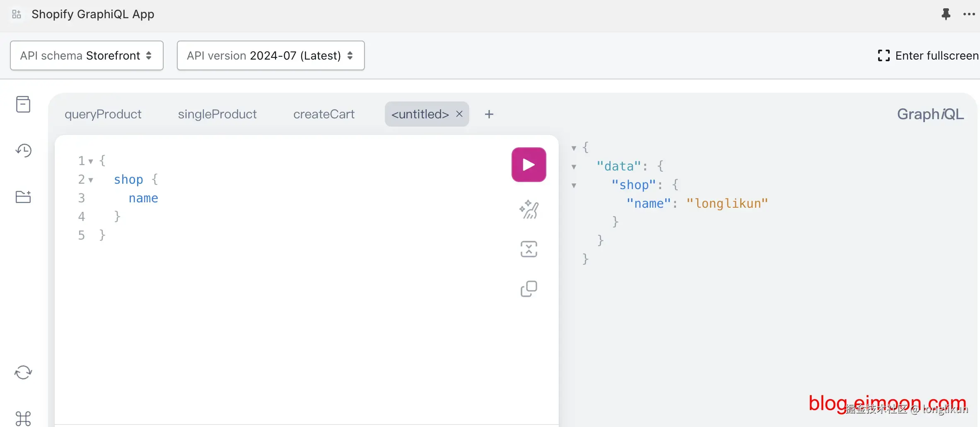Open keyboard shortcuts dialog icon

point(23,418)
